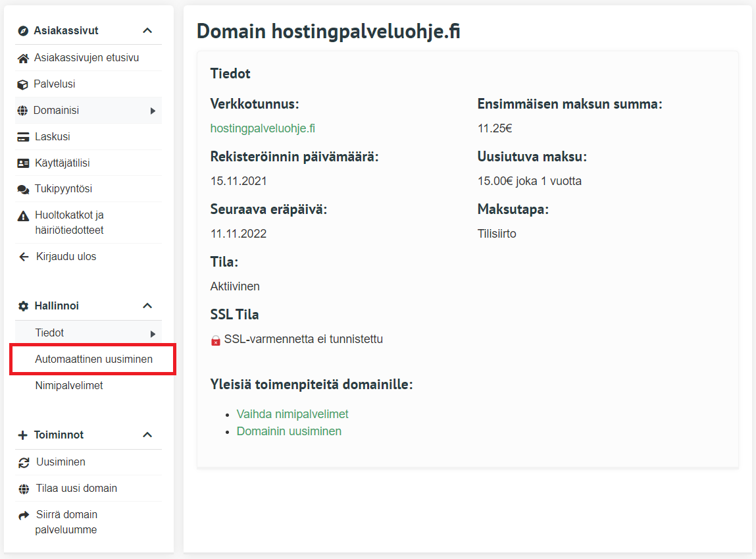Expand the Domainisi submenu arrow
The width and height of the screenshot is (756, 559).
click(x=153, y=111)
